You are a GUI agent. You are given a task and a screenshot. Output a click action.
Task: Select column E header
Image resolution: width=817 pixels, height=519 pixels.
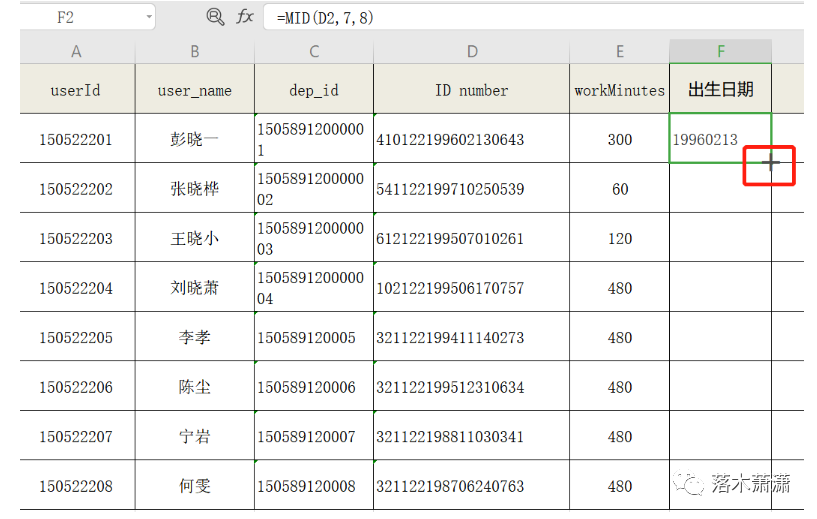click(620, 52)
